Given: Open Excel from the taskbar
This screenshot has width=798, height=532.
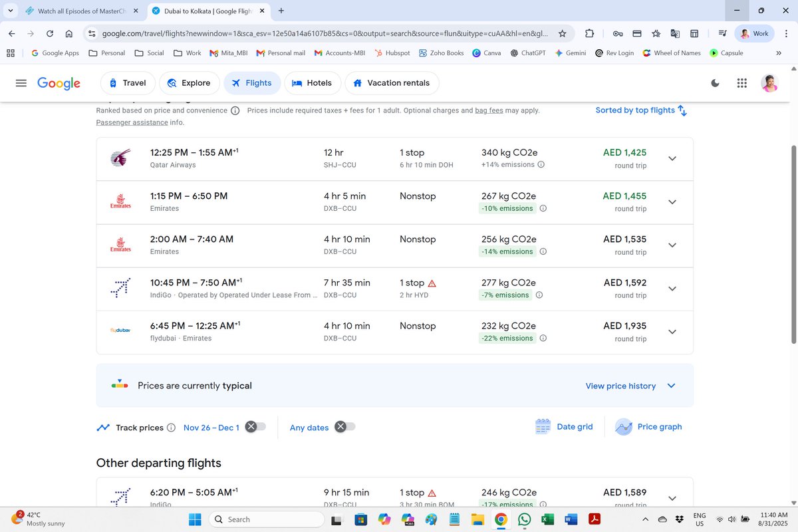Looking at the screenshot, I should click(x=547, y=519).
